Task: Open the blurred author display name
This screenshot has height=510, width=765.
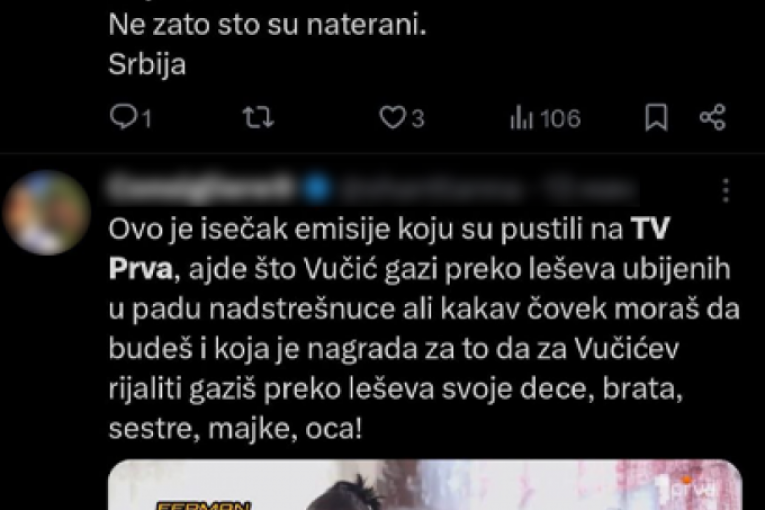Action: (x=202, y=189)
